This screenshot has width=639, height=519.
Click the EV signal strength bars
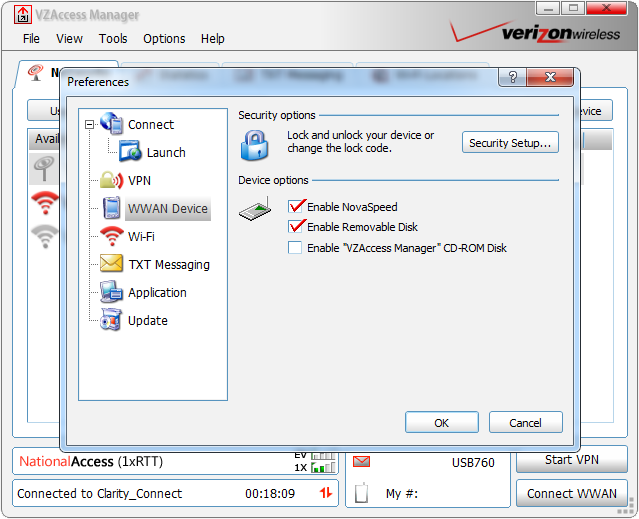coord(323,455)
